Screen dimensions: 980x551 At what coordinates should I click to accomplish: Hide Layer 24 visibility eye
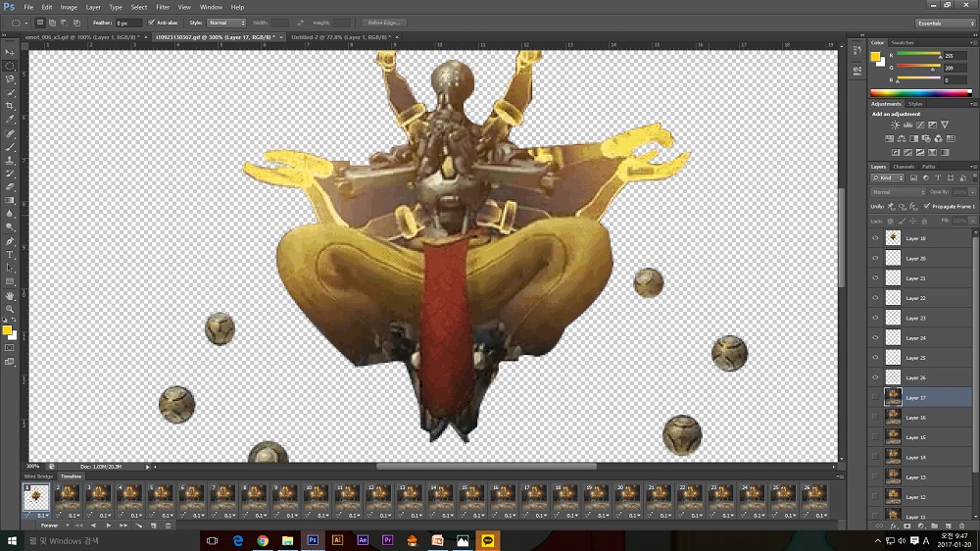coord(875,337)
